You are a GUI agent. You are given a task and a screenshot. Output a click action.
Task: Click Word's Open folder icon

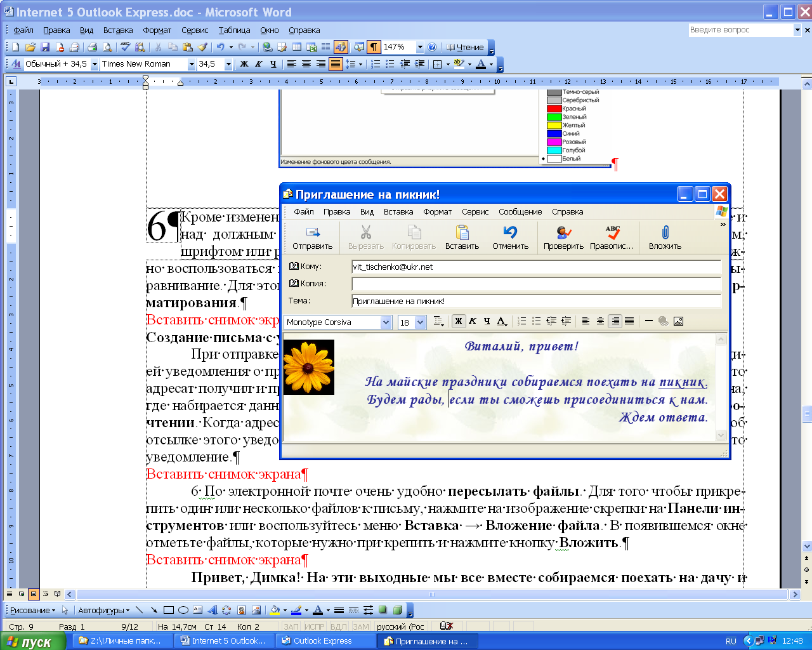point(30,47)
